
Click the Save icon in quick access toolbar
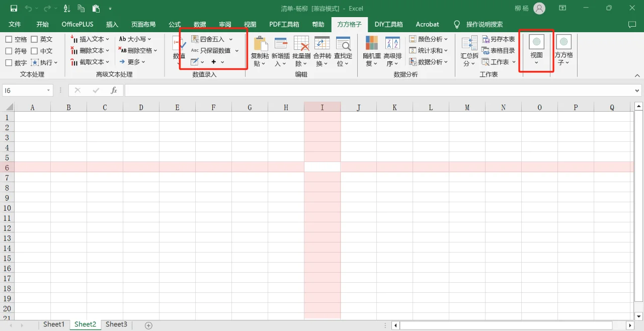pos(14,9)
